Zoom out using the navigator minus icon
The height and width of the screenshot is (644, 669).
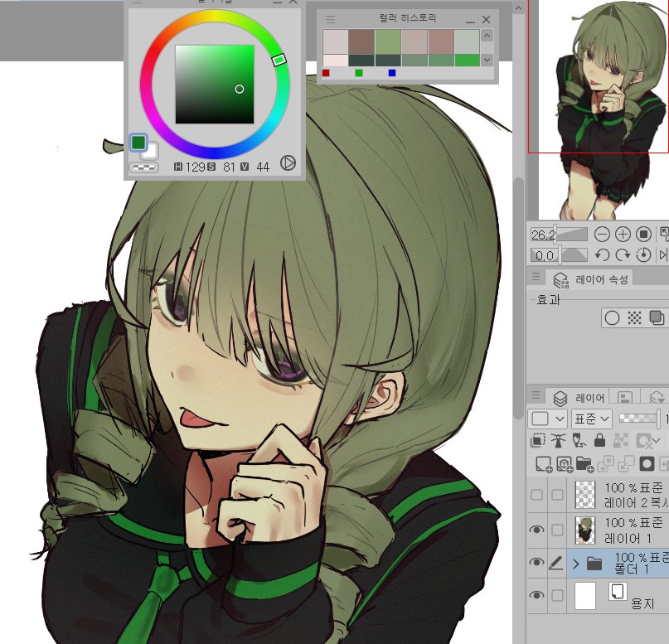(x=602, y=234)
